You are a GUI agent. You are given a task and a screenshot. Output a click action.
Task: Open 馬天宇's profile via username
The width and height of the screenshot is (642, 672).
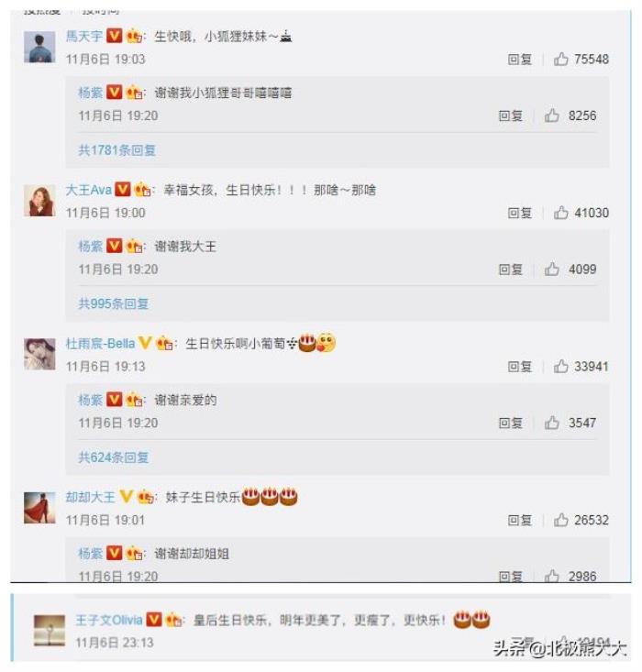click(84, 36)
